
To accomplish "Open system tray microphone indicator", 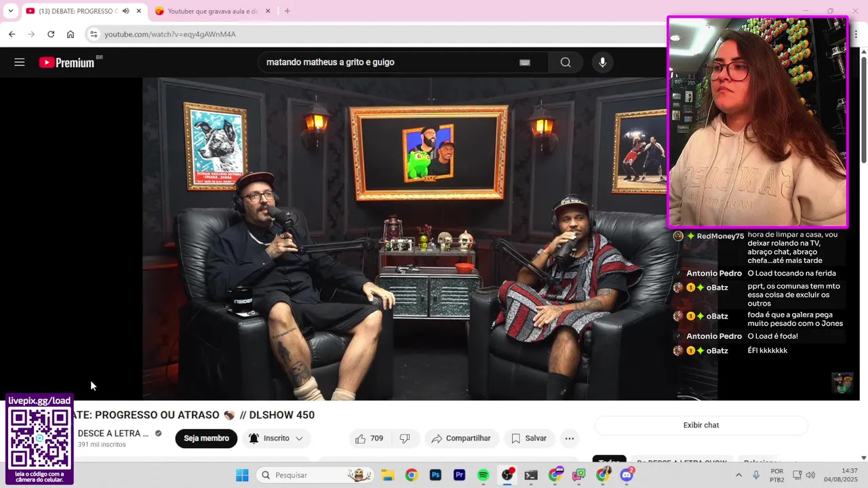I will [x=756, y=475].
